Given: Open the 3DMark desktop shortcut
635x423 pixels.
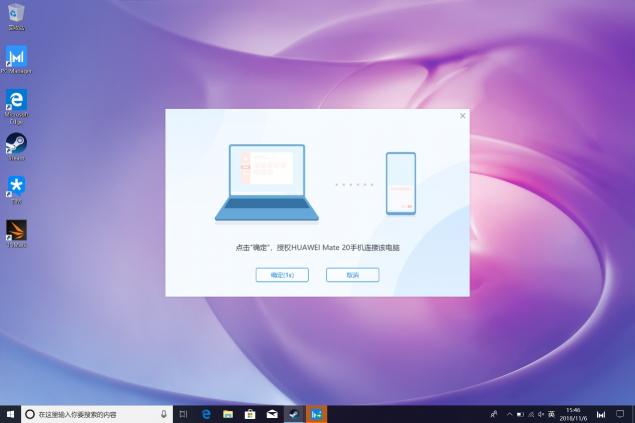Looking at the screenshot, I should point(16,234).
